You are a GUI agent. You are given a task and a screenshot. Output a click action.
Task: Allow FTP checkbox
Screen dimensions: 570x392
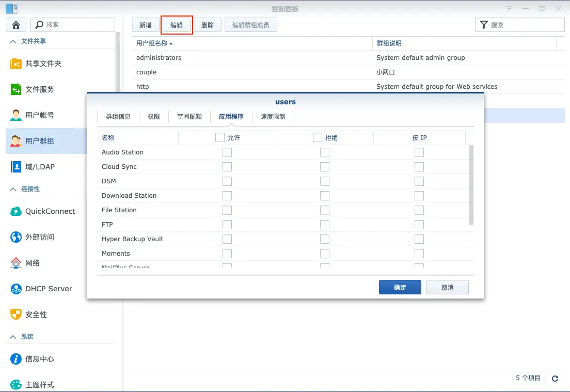click(227, 225)
